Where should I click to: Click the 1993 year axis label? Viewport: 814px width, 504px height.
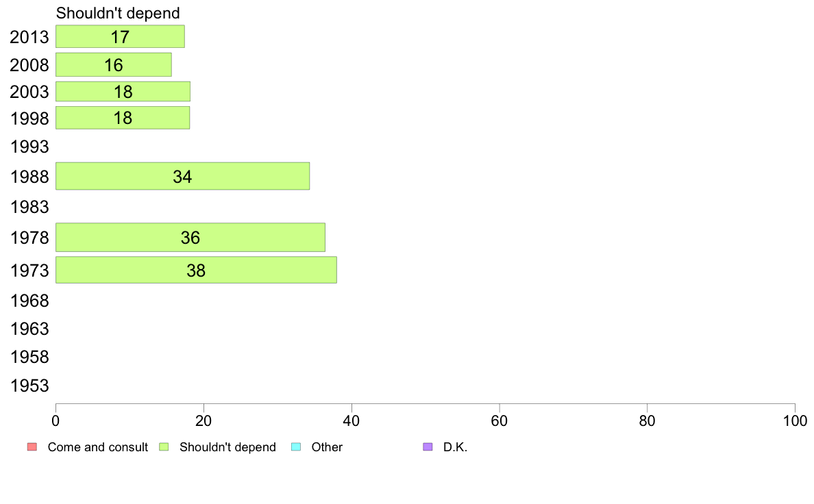29,147
